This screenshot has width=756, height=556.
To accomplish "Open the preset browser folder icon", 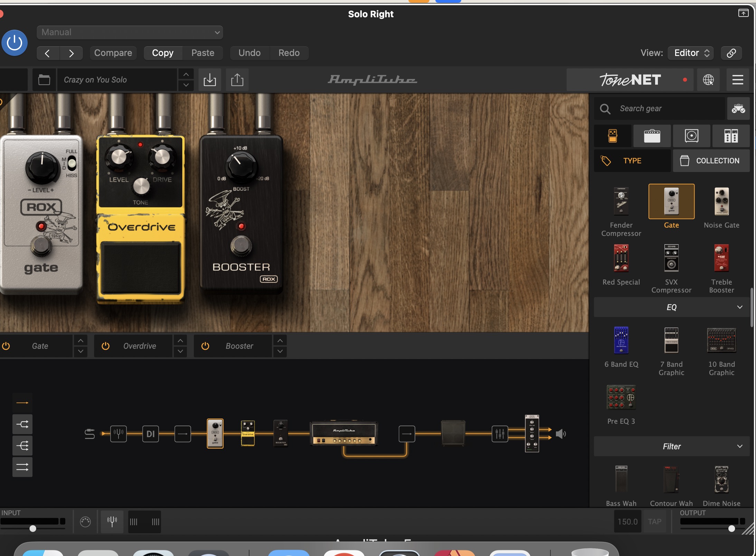I will point(44,80).
